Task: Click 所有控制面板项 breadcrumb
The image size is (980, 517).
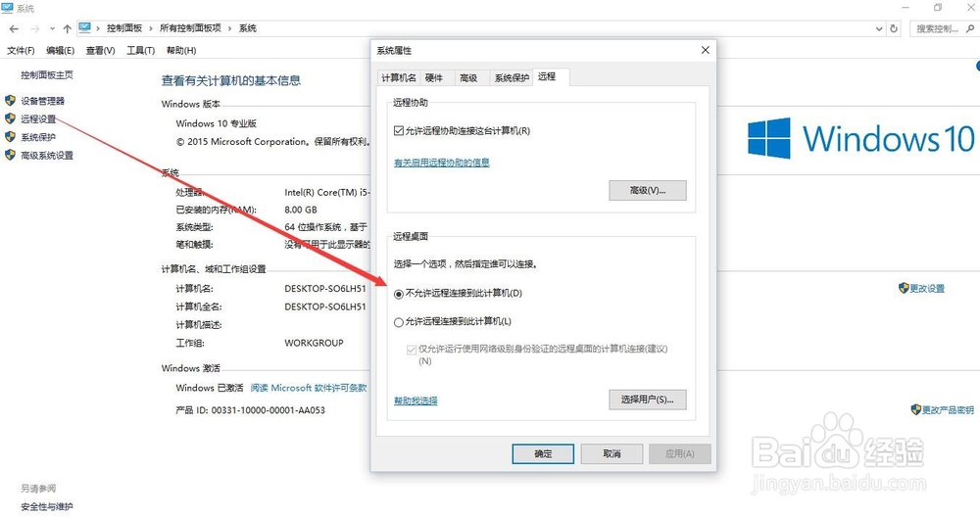Action: pos(190,28)
